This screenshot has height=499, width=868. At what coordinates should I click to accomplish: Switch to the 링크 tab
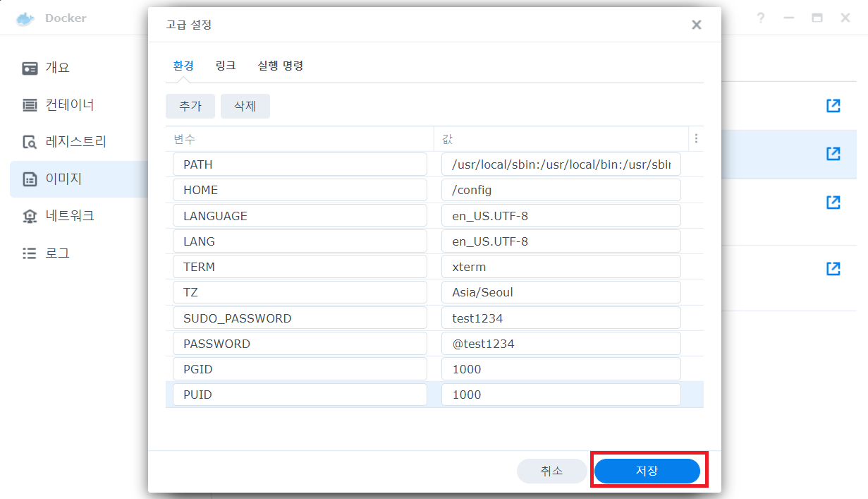[x=226, y=66]
